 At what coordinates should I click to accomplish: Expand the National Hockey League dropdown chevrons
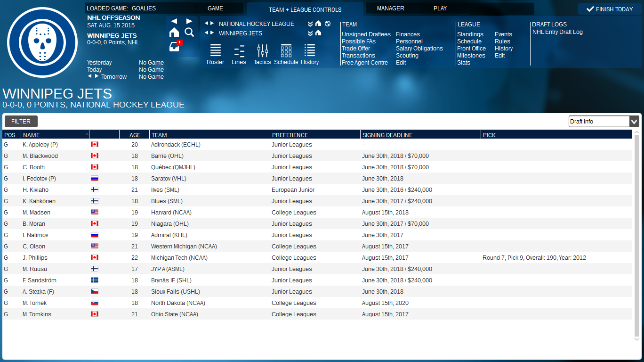[x=310, y=24]
